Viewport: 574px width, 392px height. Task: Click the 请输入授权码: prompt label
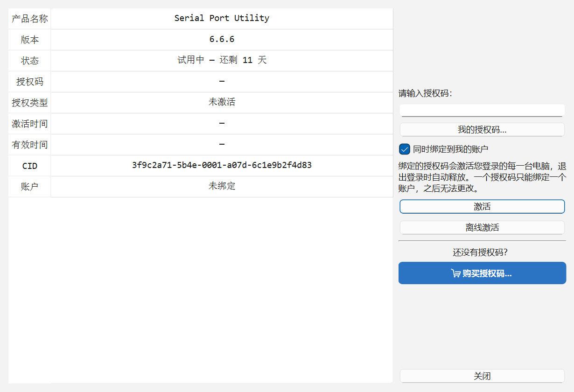[426, 93]
